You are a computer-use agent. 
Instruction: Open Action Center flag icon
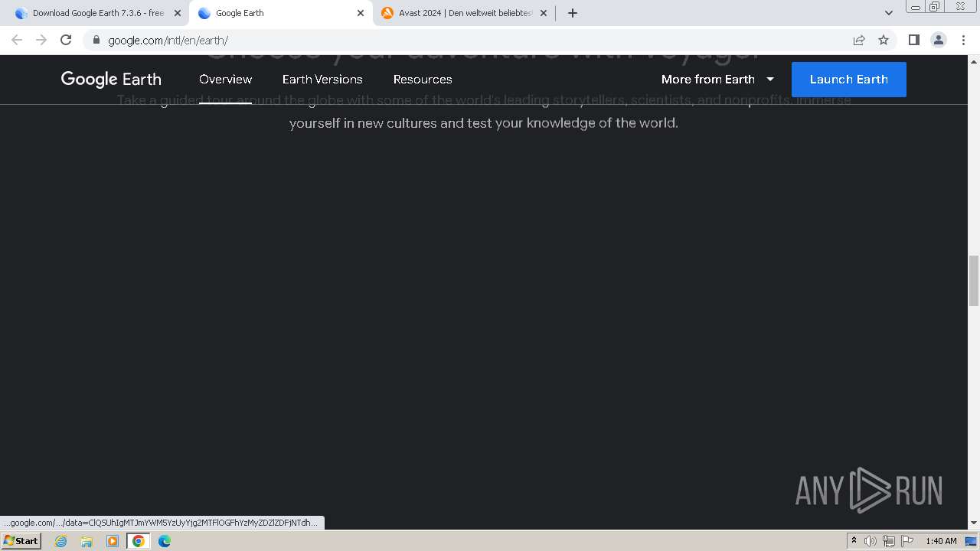tap(907, 541)
